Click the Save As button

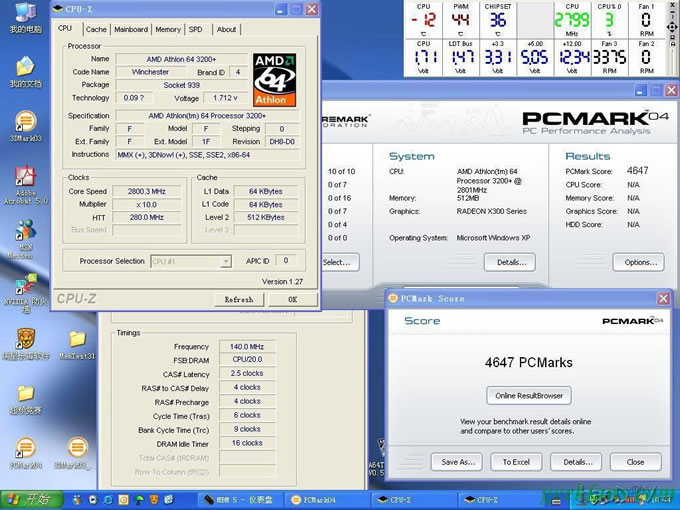[x=458, y=462]
